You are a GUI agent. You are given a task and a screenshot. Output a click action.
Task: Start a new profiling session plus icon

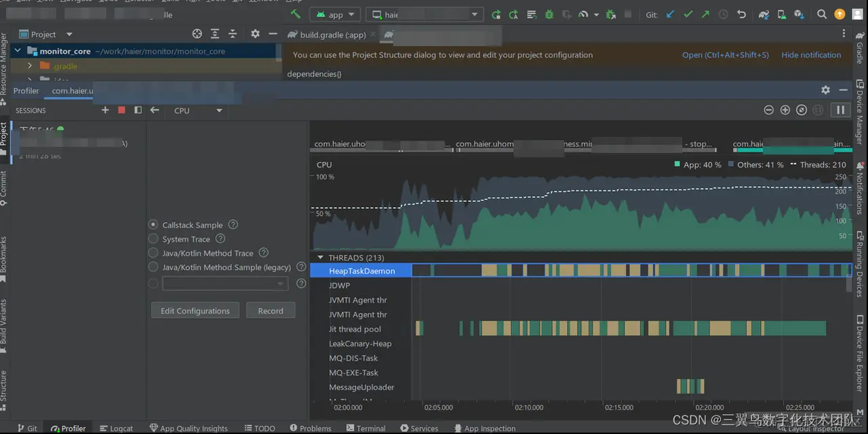pos(105,110)
